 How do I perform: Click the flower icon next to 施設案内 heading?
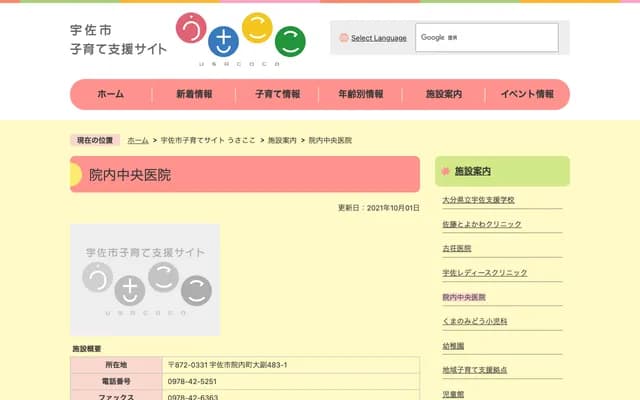[446, 171]
